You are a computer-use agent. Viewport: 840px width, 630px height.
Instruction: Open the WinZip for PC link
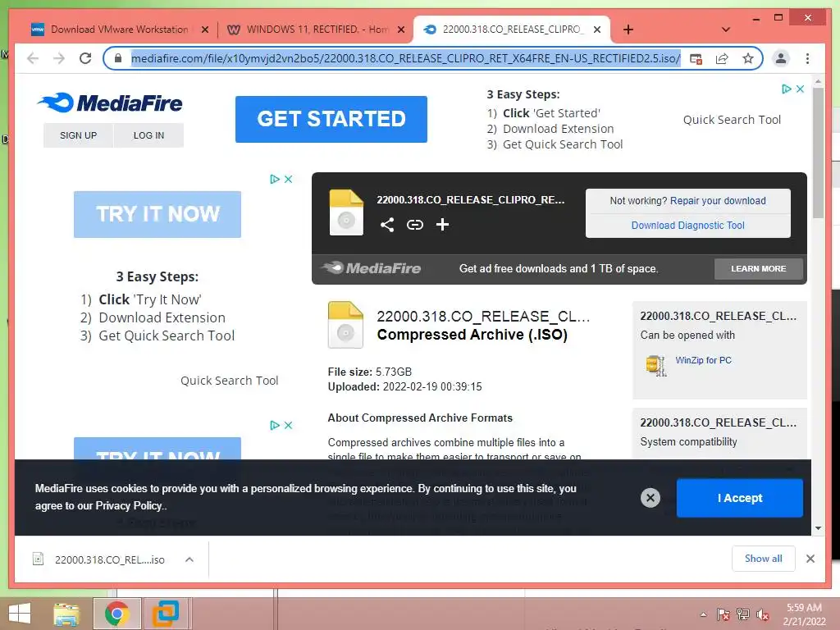point(703,361)
